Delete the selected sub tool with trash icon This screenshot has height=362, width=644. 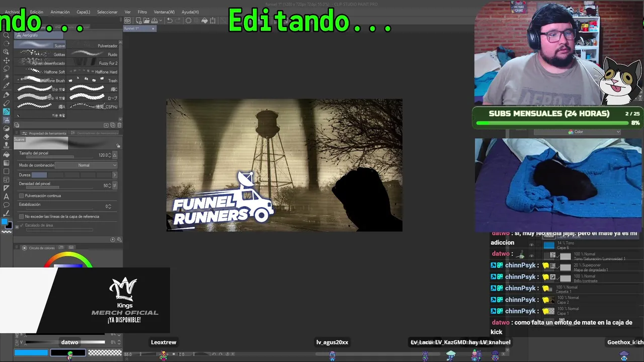119,125
